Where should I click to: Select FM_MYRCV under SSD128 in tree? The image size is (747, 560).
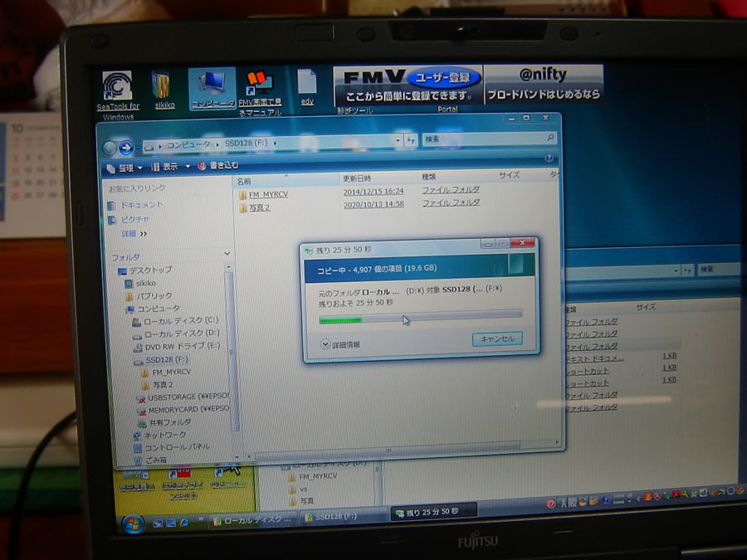coord(166,372)
